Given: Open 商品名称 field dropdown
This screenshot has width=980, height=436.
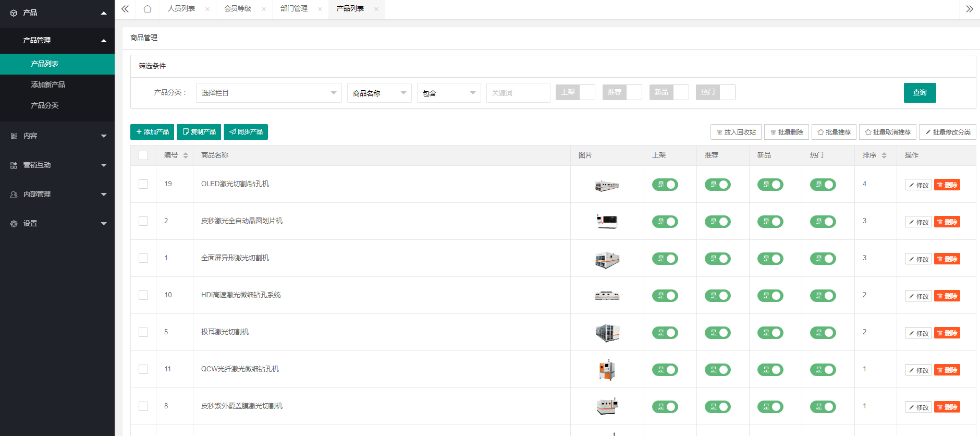Looking at the screenshot, I should 379,93.
